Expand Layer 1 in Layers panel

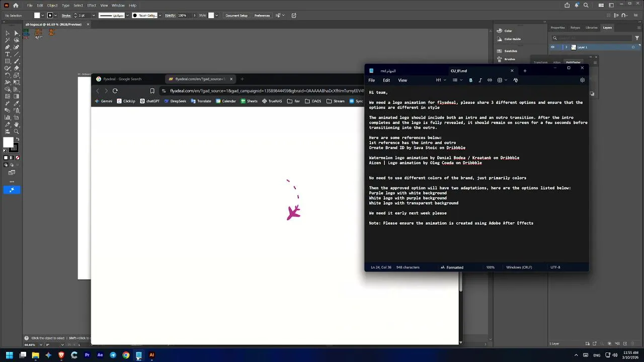[566, 47]
